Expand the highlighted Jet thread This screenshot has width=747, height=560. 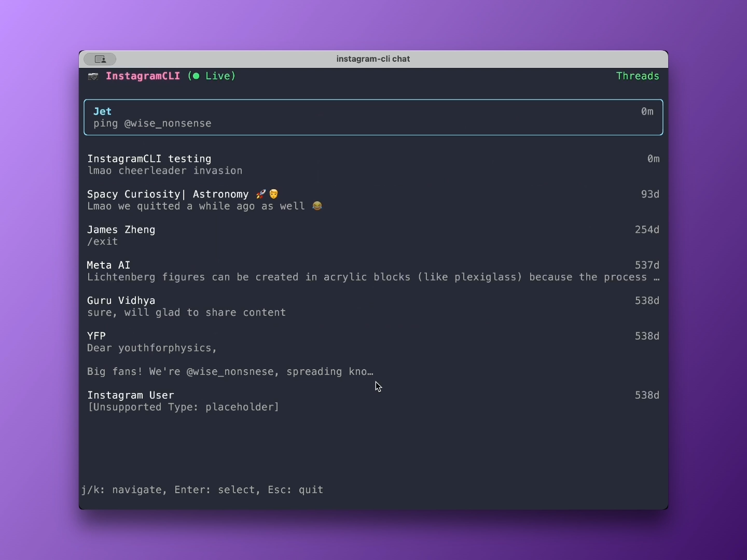[373, 117]
